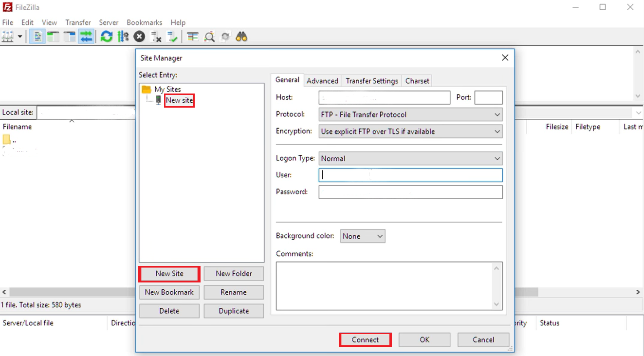Screen dimensions: 644x356
Task: Click the binoculars file search icon
Action: tap(241, 37)
